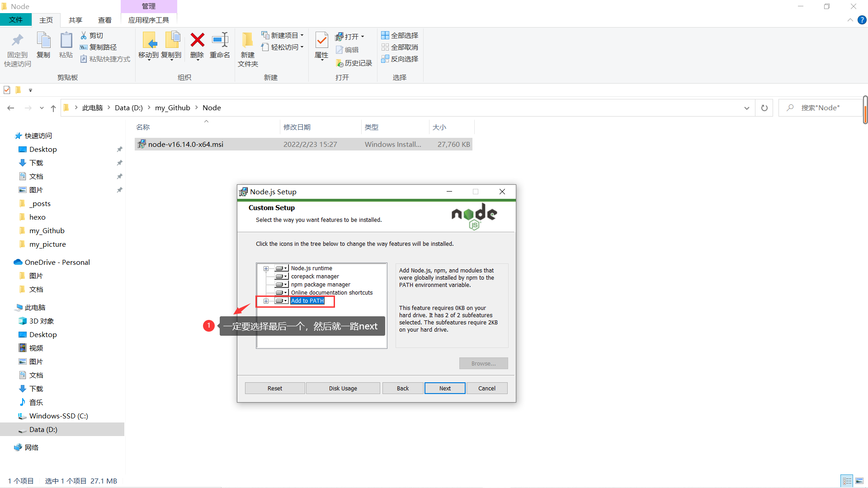This screenshot has width=868, height=488.
Task: Click the New Folder (新建文件夹) icon
Action: point(247,41)
